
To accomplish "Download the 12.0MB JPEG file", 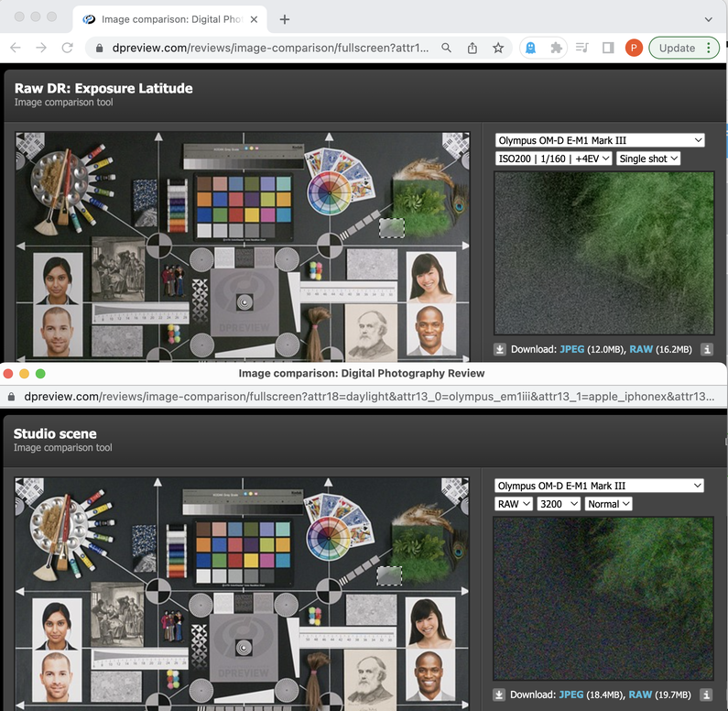I will click(571, 349).
